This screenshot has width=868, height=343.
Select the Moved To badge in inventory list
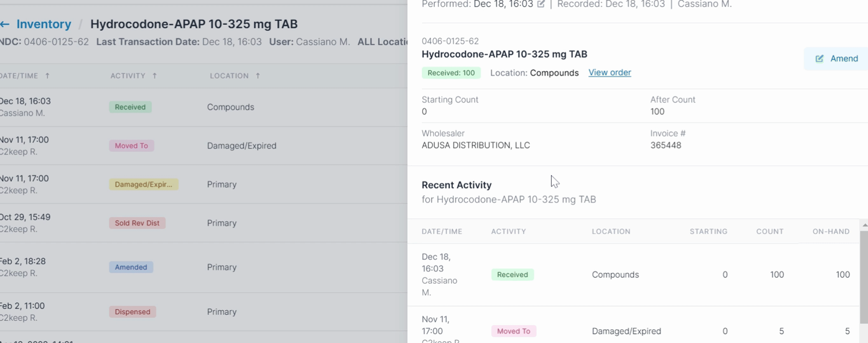(x=131, y=146)
